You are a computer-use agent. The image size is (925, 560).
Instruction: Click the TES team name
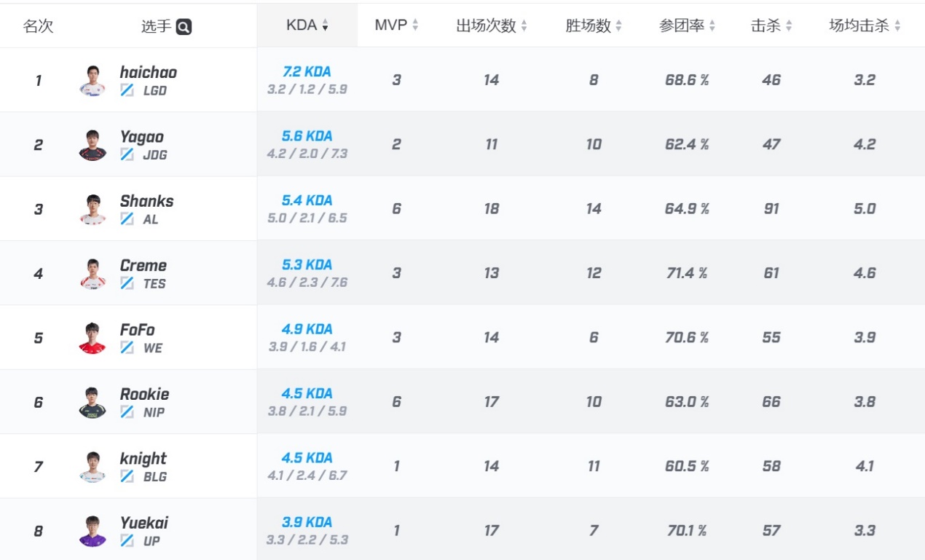pos(154,284)
